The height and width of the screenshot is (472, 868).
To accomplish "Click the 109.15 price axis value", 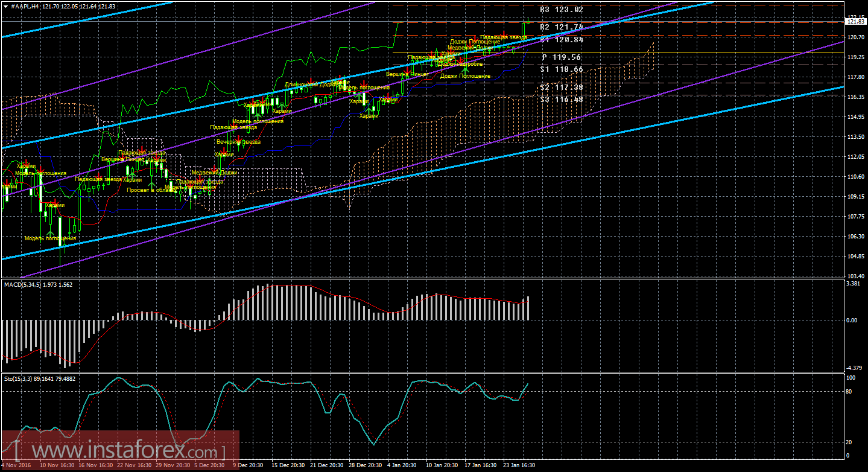I will point(855,197).
